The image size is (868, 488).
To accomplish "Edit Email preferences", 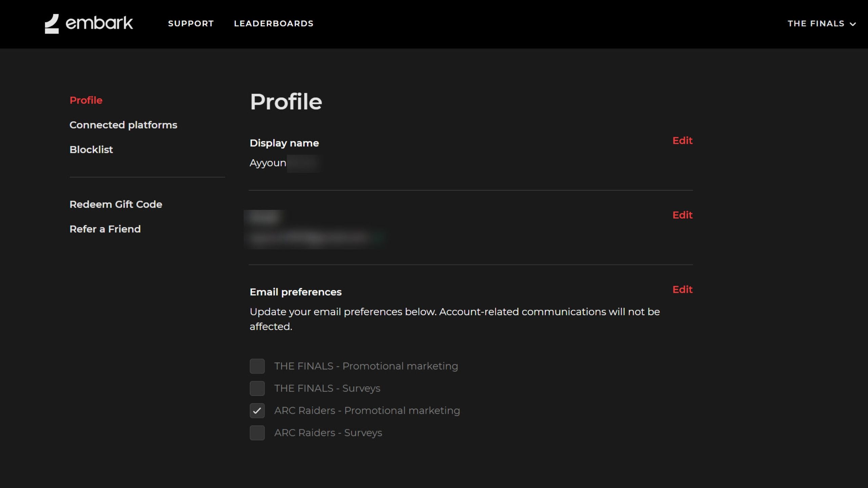I will pos(682,290).
